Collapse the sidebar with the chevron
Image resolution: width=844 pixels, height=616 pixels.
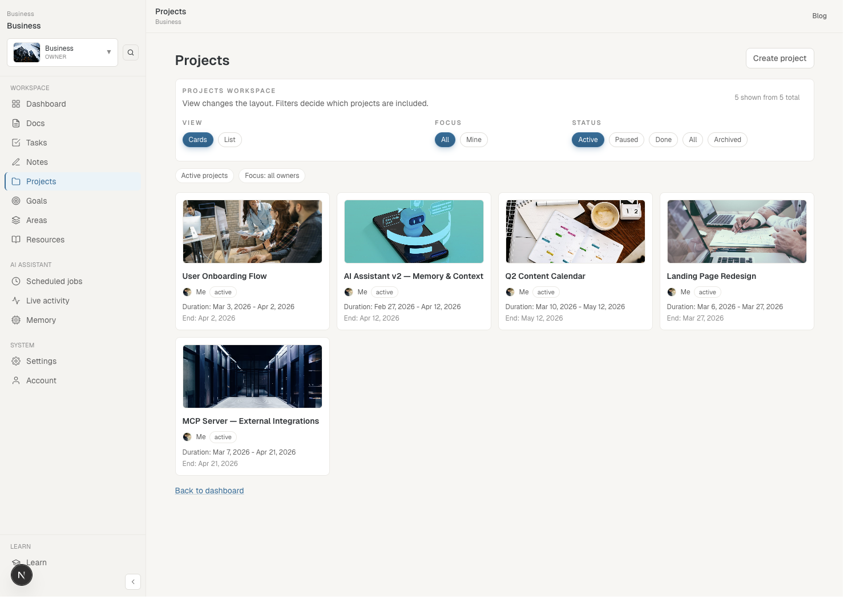tap(133, 582)
